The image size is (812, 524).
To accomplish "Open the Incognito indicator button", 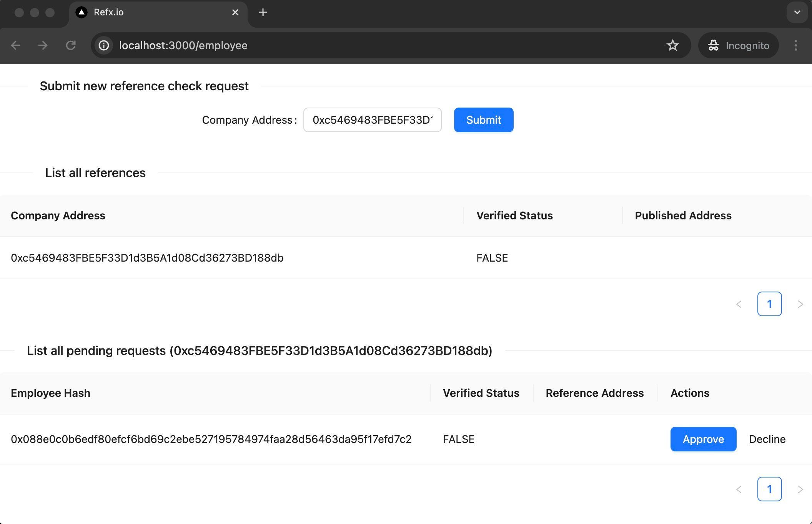I will tap(739, 45).
